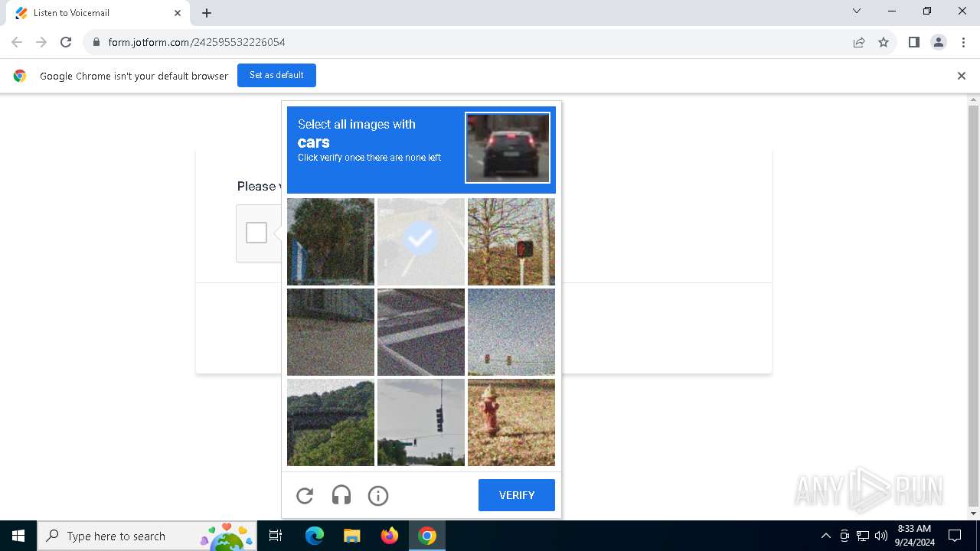Click the address bar URL
The width and height of the screenshot is (980, 551).
[197, 42]
